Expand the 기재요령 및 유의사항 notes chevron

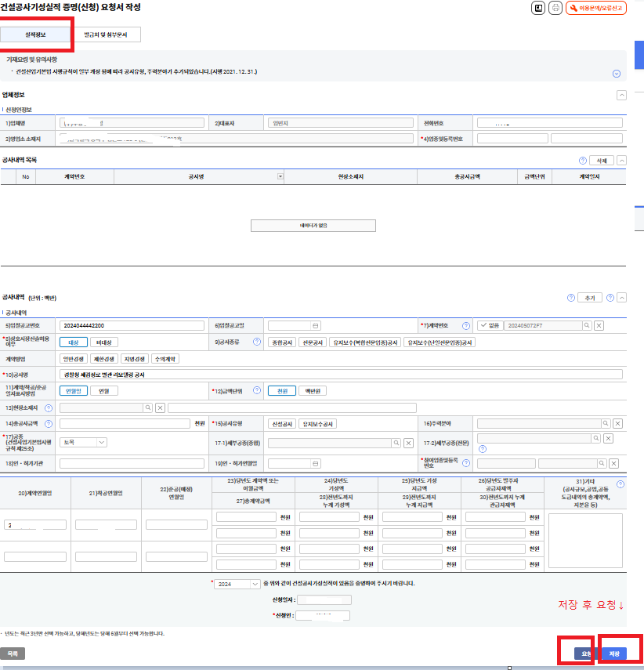(617, 74)
